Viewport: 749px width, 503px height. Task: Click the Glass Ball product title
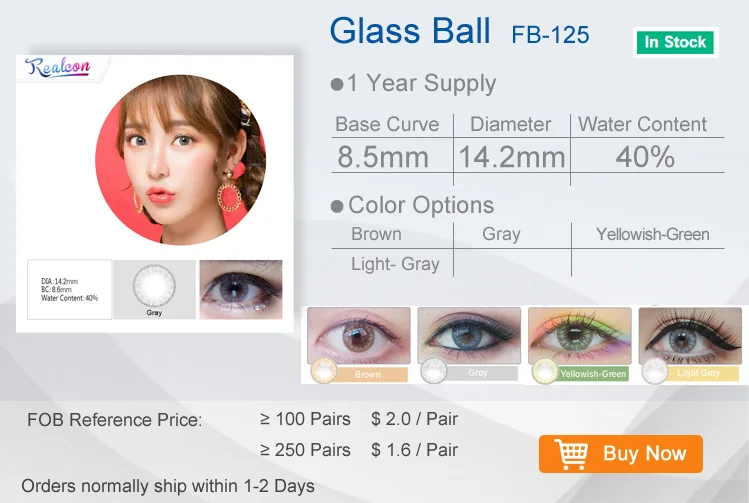coord(410,31)
